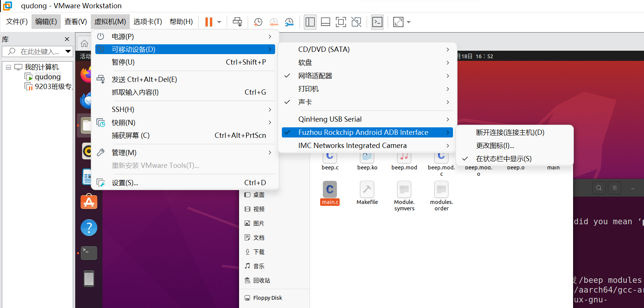Expand the 快照(N) submenu
This screenshot has width=644, height=308.
(x=185, y=122)
